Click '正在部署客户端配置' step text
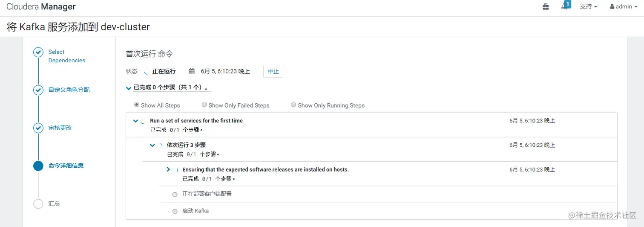644x227 pixels. tap(207, 194)
